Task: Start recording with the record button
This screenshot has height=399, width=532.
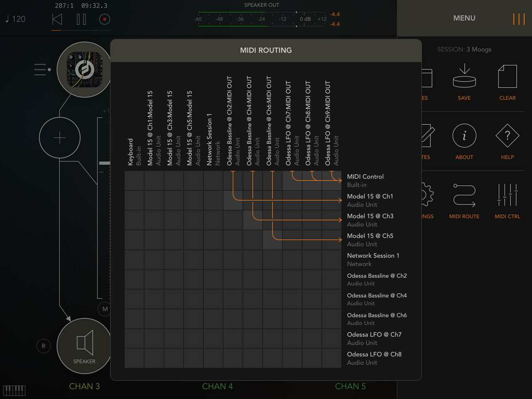Action: (x=105, y=19)
